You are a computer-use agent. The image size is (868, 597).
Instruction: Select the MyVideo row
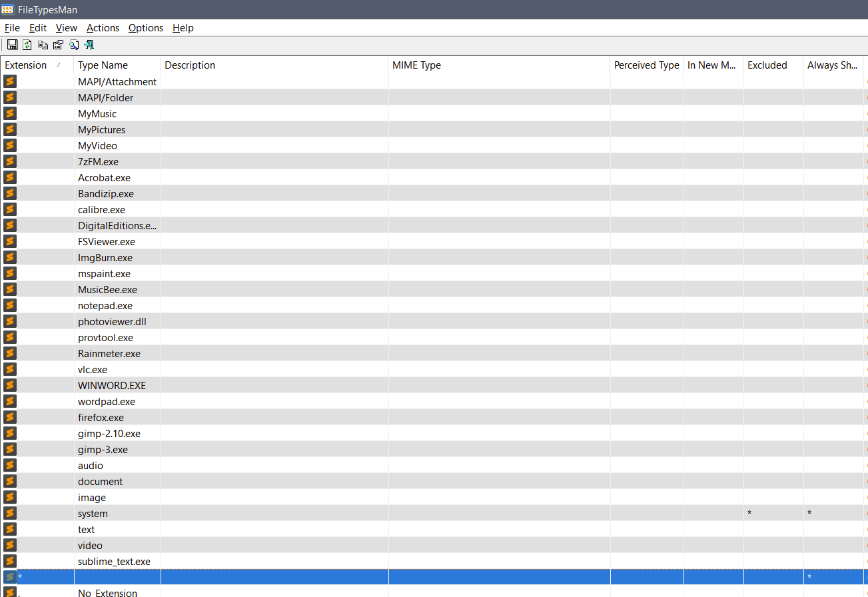tap(434, 145)
